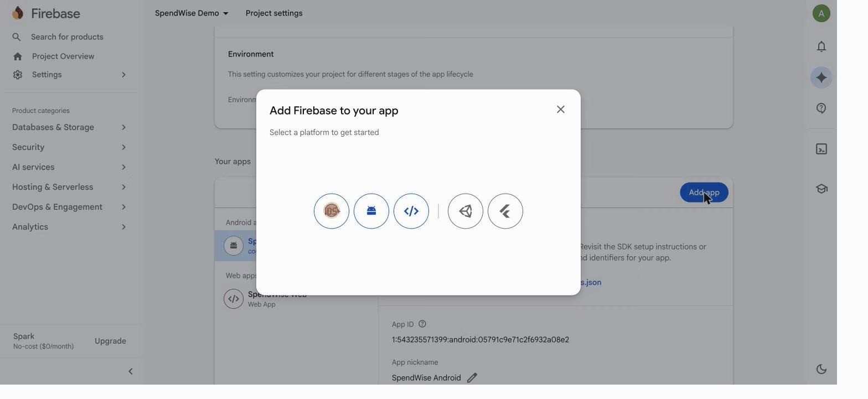Click Spark plan label
This screenshot has height=399, width=868.
[x=24, y=336]
